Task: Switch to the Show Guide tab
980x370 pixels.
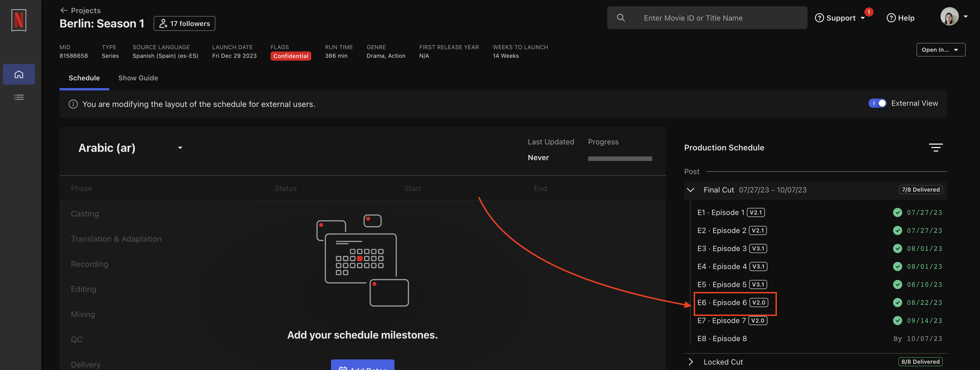Action: pyautogui.click(x=138, y=78)
